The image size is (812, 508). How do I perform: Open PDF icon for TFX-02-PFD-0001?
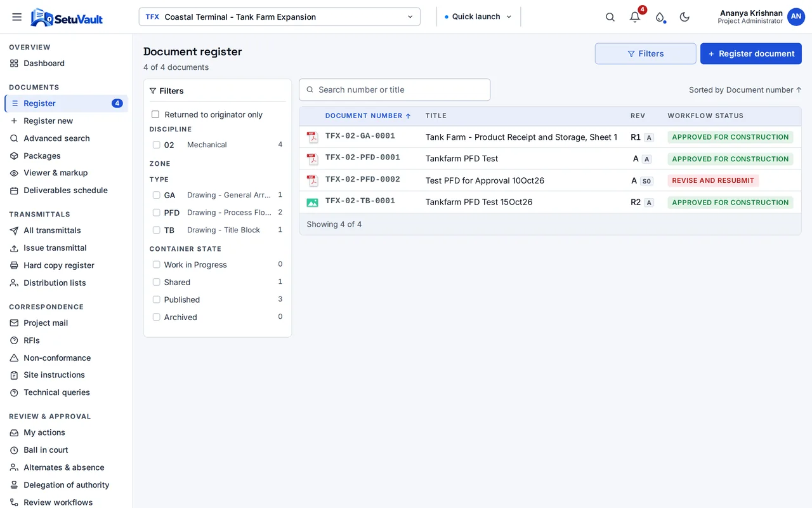pos(312,159)
